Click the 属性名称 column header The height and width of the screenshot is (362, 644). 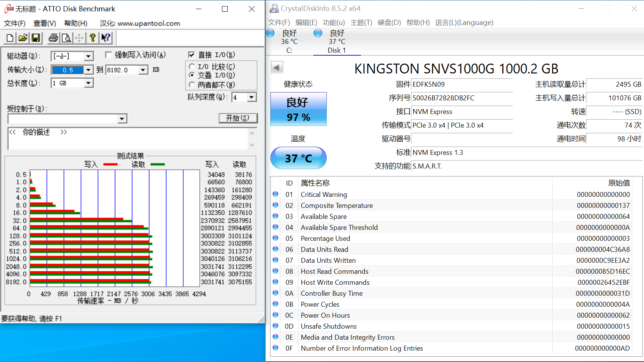pos(315,183)
